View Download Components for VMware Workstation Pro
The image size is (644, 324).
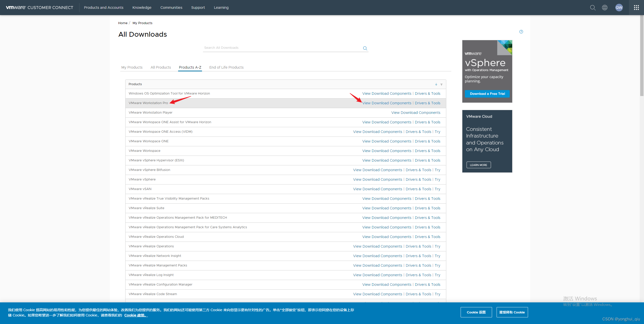pos(387,103)
